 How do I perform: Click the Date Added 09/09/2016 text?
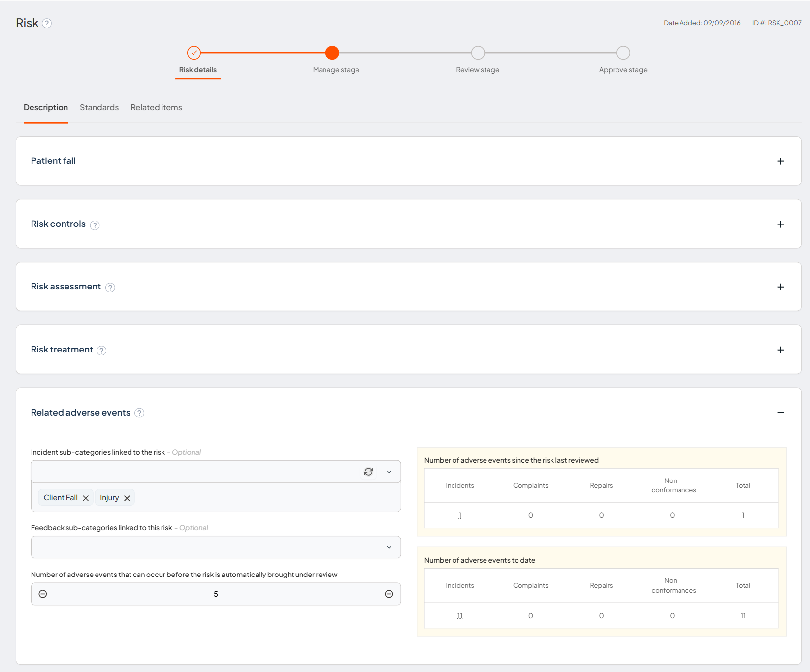pyautogui.click(x=702, y=23)
